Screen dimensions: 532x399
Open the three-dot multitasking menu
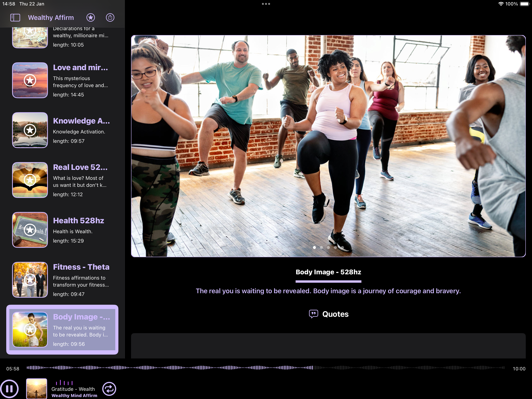pos(266,4)
